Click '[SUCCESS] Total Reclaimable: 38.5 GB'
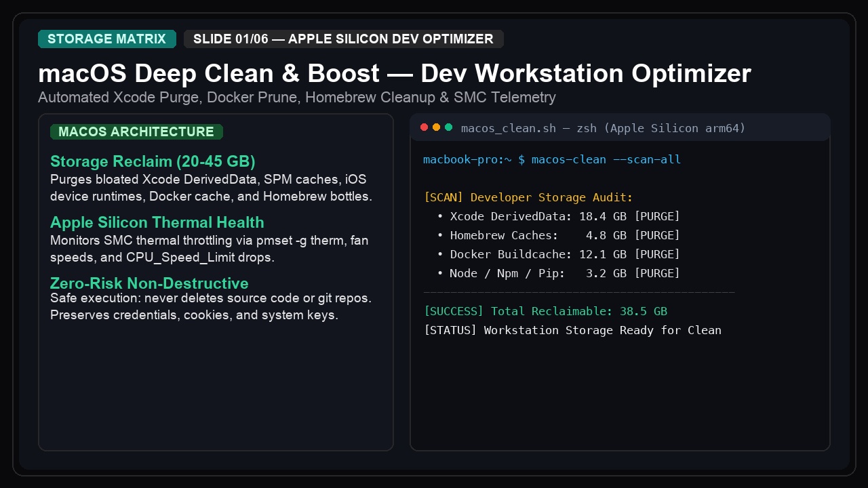This screenshot has height=488, width=868. [545, 312]
